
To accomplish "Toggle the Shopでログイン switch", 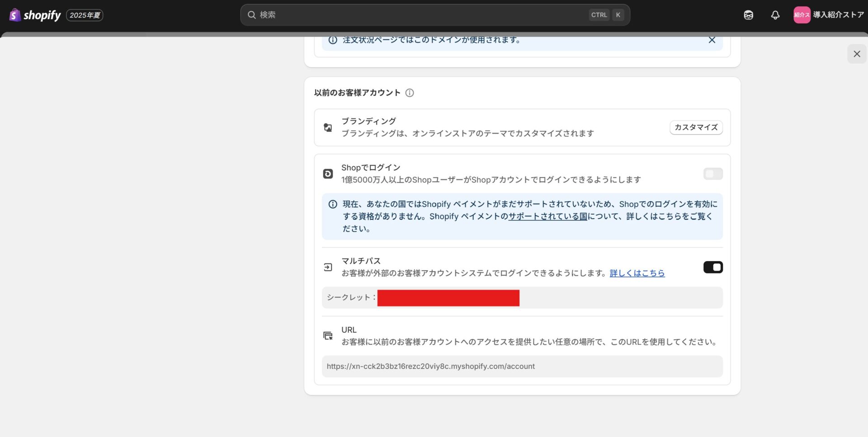I will click(713, 174).
